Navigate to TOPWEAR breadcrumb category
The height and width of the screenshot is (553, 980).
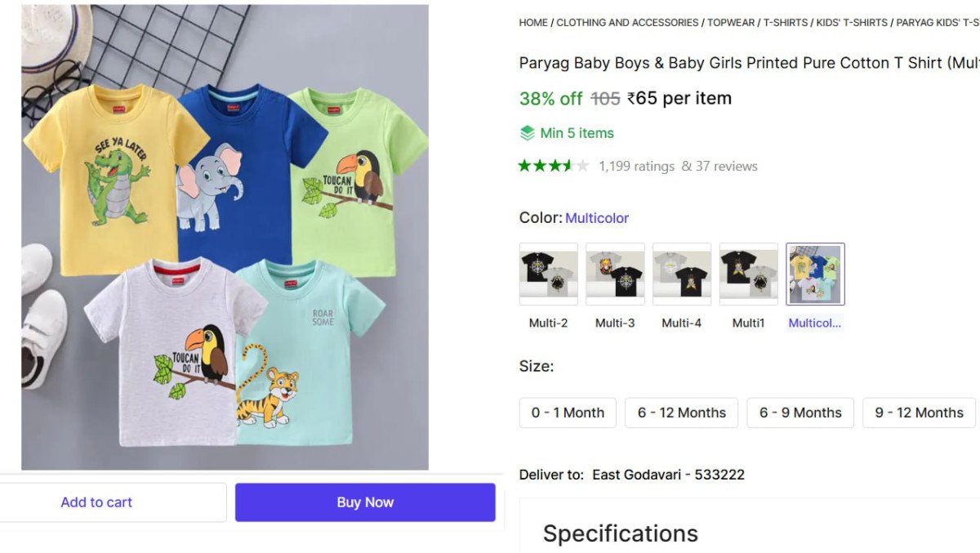(x=731, y=23)
